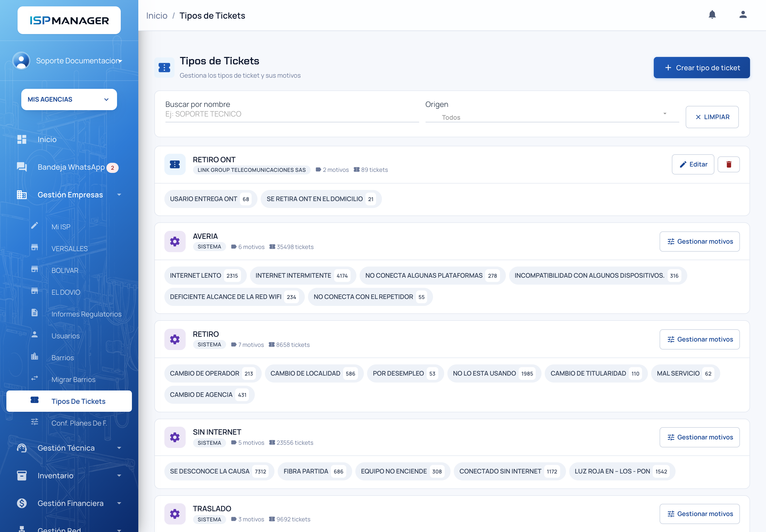Image resolution: width=766 pixels, height=532 pixels.
Task: Click the Inicio dashboard icon in sidebar
Action: [x=22, y=139]
